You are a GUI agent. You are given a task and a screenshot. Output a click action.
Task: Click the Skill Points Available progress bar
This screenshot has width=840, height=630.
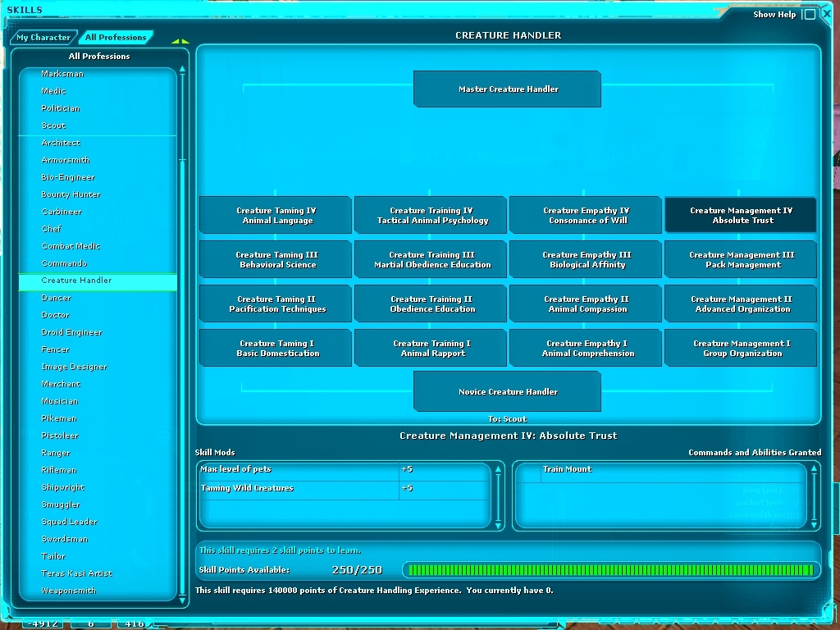click(x=610, y=570)
